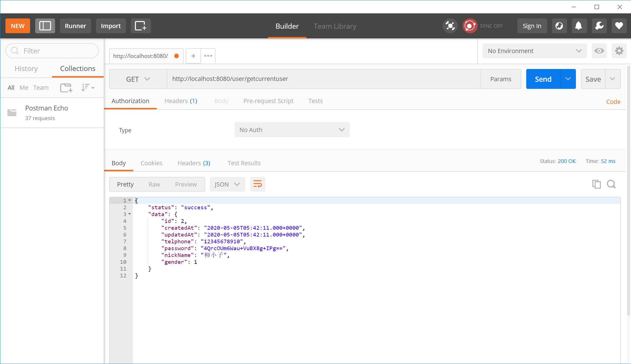Collapse the "data" object fold arrow
This screenshot has width=631, height=364.
(x=130, y=214)
